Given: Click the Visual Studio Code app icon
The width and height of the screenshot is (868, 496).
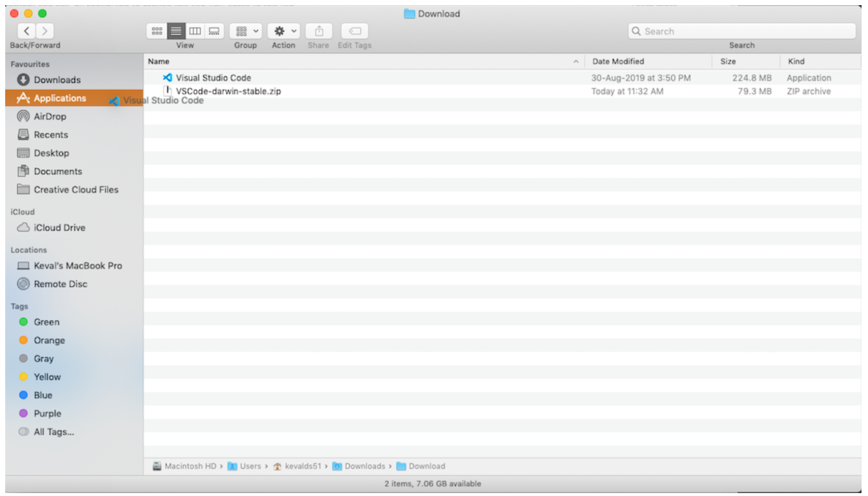Looking at the screenshot, I should [167, 77].
